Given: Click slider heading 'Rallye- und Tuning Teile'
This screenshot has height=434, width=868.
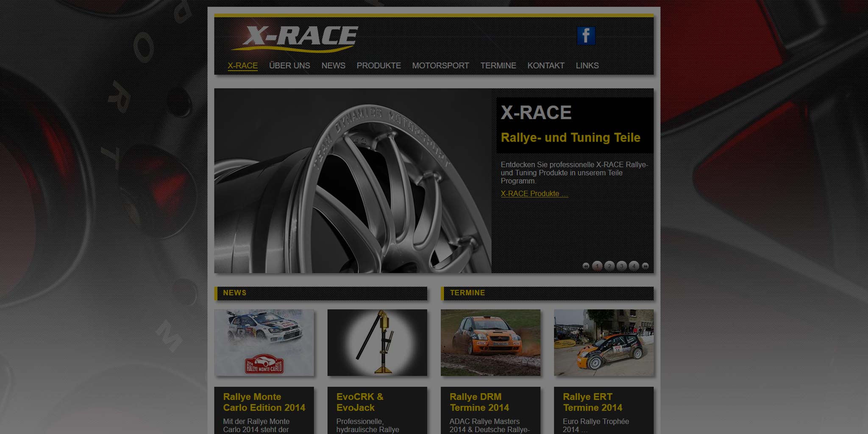Looking at the screenshot, I should tap(570, 138).
